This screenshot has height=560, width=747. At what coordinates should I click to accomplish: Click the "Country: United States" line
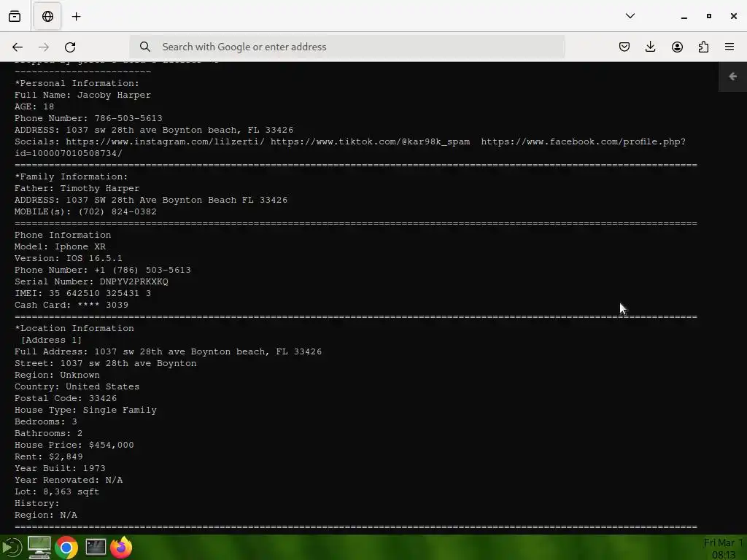point(77,386)
